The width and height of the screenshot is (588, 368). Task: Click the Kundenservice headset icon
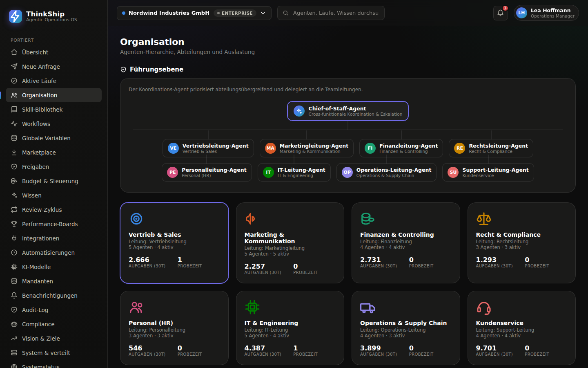click(x=483, y=307)
